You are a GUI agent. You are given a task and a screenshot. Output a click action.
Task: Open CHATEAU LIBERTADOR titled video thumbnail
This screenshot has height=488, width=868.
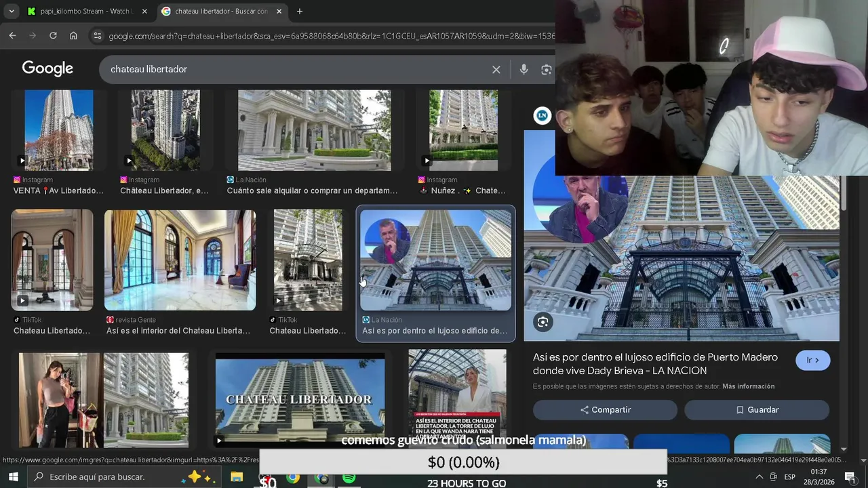[x=300, y=400]
